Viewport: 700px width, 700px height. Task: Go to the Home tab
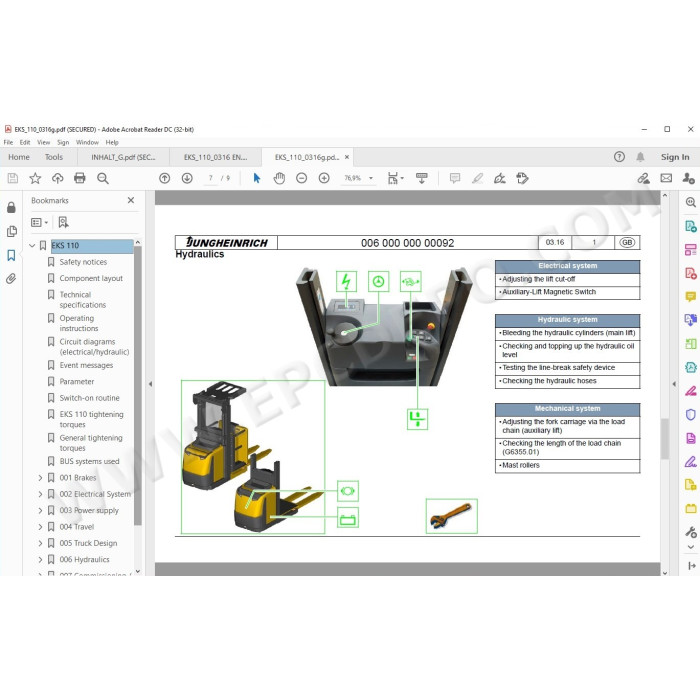[19, 157]
